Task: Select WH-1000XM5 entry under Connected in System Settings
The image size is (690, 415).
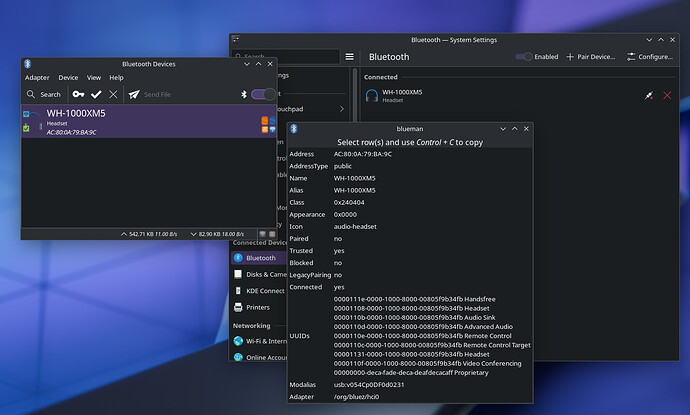Action: (x=519, y=95)
